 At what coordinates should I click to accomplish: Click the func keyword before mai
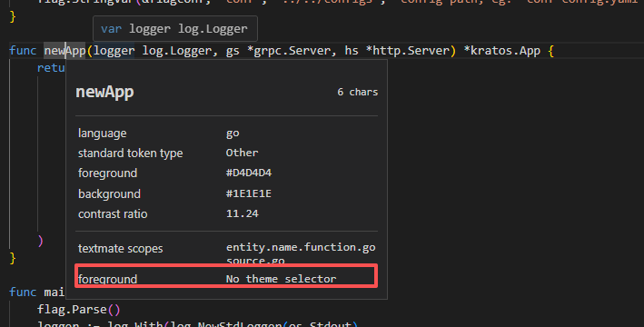23,292
